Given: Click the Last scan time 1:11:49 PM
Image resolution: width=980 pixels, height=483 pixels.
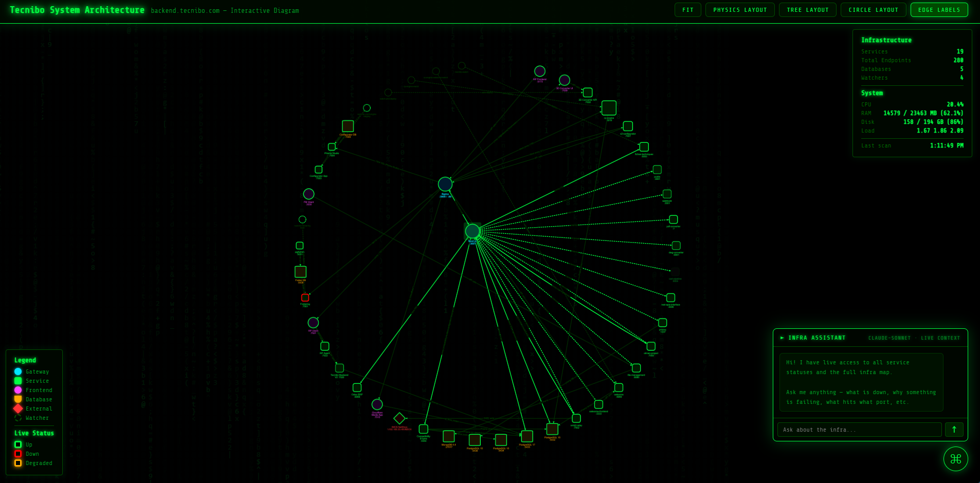Looking at the screenshot, I should pyautogui.click(x=947, y=145).
